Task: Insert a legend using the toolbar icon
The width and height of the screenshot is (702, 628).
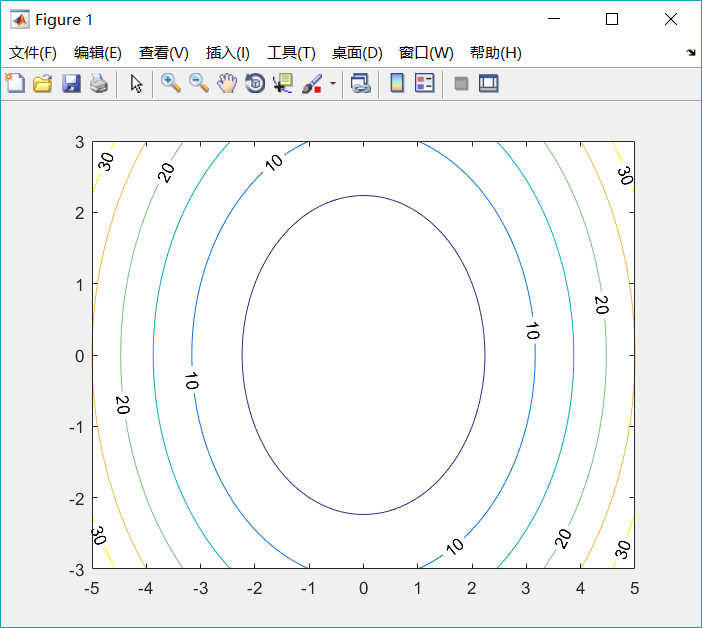Action: (x=424, y=84)
